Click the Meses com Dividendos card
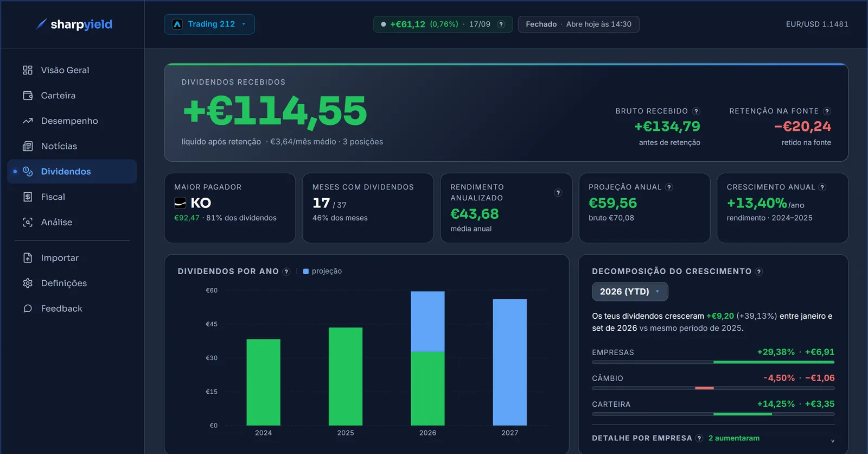Image resolution: width=868 pixels, height=454 pixels. click(x=368, y=208)
